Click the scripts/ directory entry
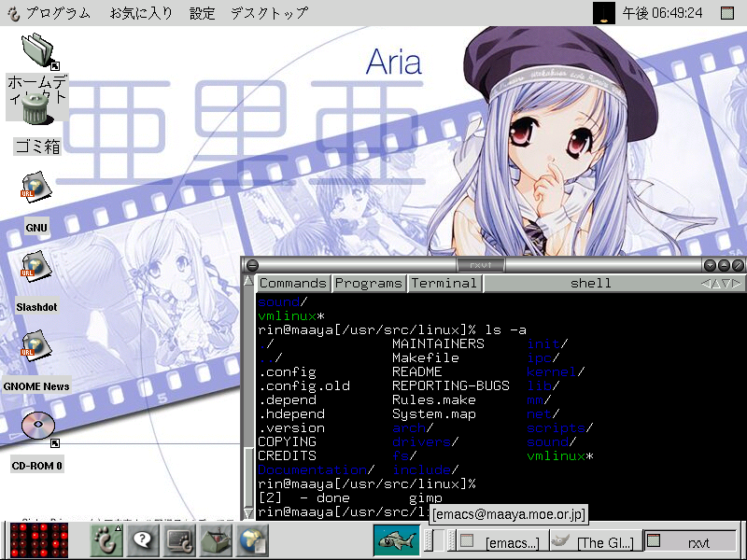747x560 pixels. [559, 428]
